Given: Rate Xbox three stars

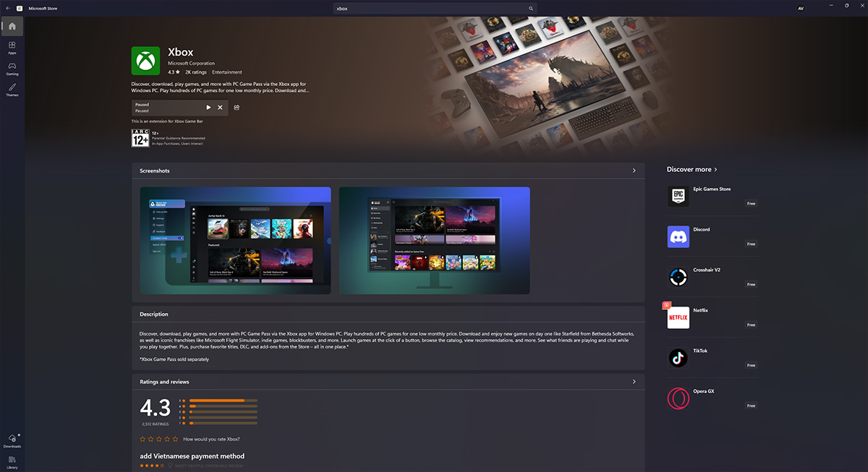Looking at the screenshot, I should coord(158,439).
